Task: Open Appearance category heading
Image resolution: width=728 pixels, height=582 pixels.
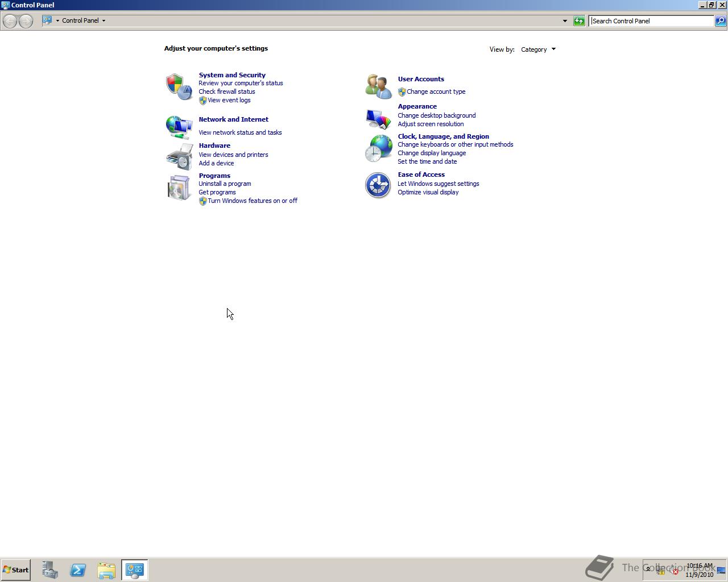Action: point(417,106)
